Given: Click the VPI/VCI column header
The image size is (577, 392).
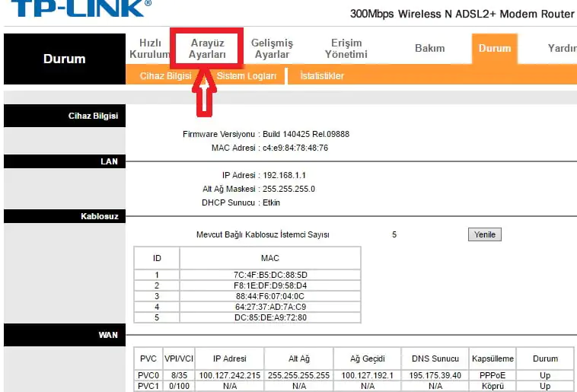Looking at the screenshot, I should click(x=179, y=359).
